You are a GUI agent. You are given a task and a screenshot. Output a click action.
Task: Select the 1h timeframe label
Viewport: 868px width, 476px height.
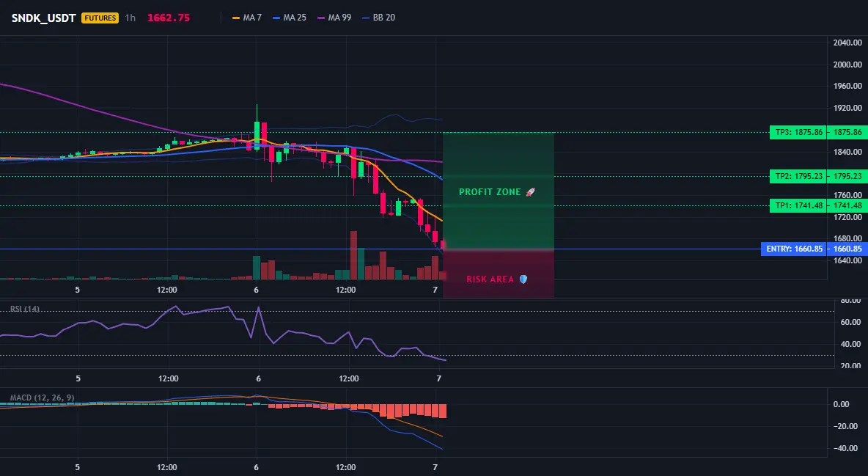[x=130, y=18]
